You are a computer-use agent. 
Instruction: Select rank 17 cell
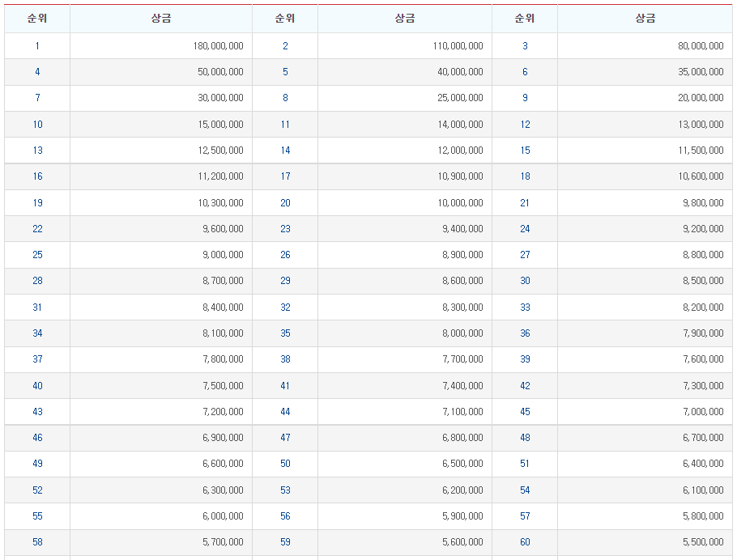(x=285, y=176)
